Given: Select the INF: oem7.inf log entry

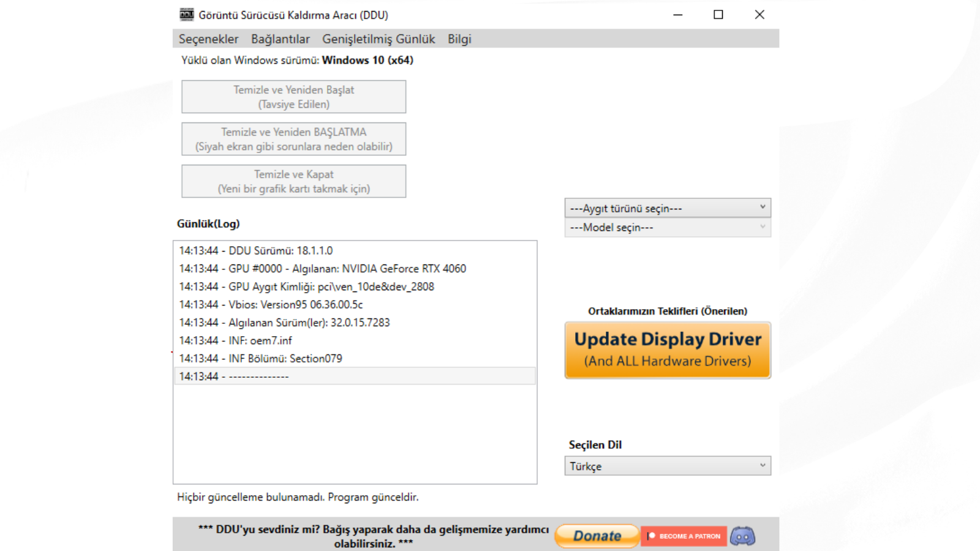Looking at the screenshot, I should coord(235,340).
